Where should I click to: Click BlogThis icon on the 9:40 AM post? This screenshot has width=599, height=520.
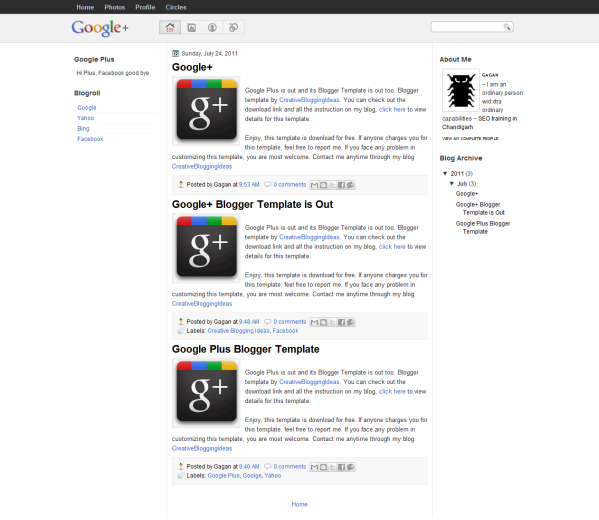click(x=324, y=467)
